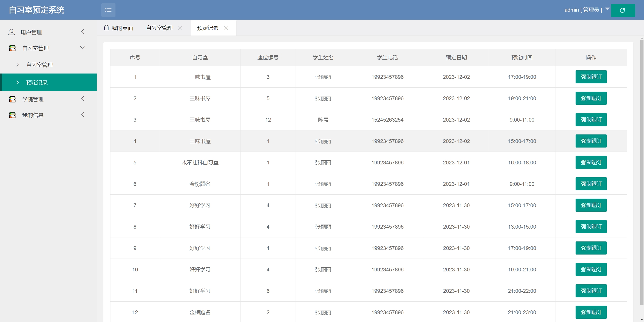Image resolution: width=644 pixels, height=322 pixels.
Task: Expand the 我的信息 menu chevron
Action: 82,115
